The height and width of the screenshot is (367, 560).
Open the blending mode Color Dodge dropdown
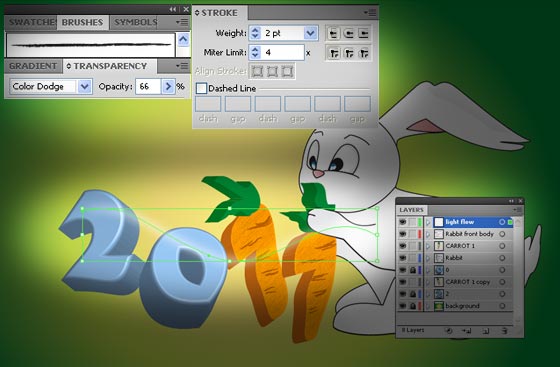(84, 87)
